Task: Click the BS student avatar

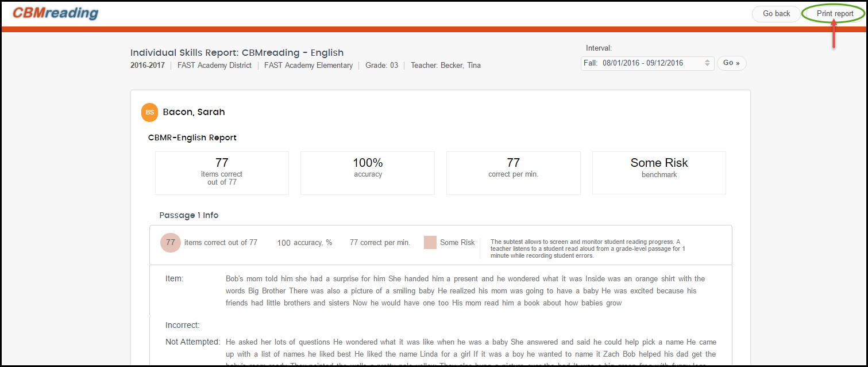Action: (149, 113)
